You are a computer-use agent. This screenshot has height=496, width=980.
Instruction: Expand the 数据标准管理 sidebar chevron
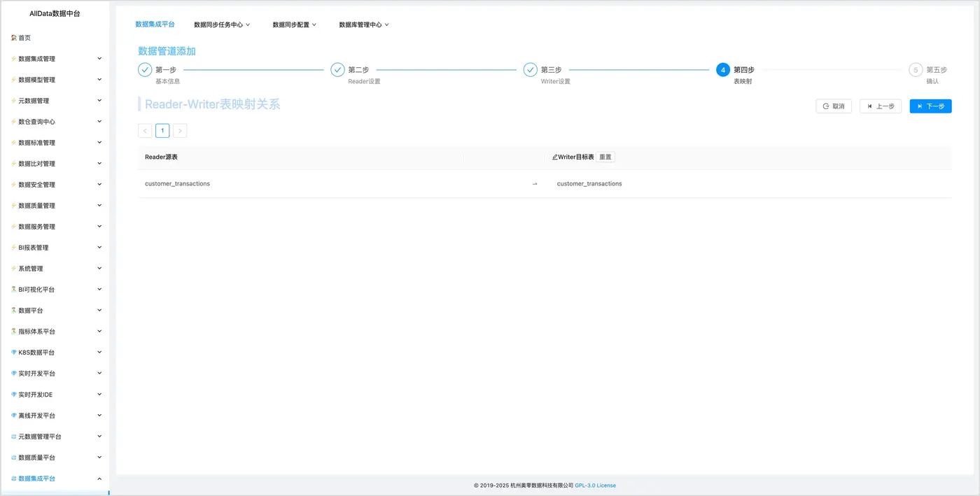click(99, 143)
